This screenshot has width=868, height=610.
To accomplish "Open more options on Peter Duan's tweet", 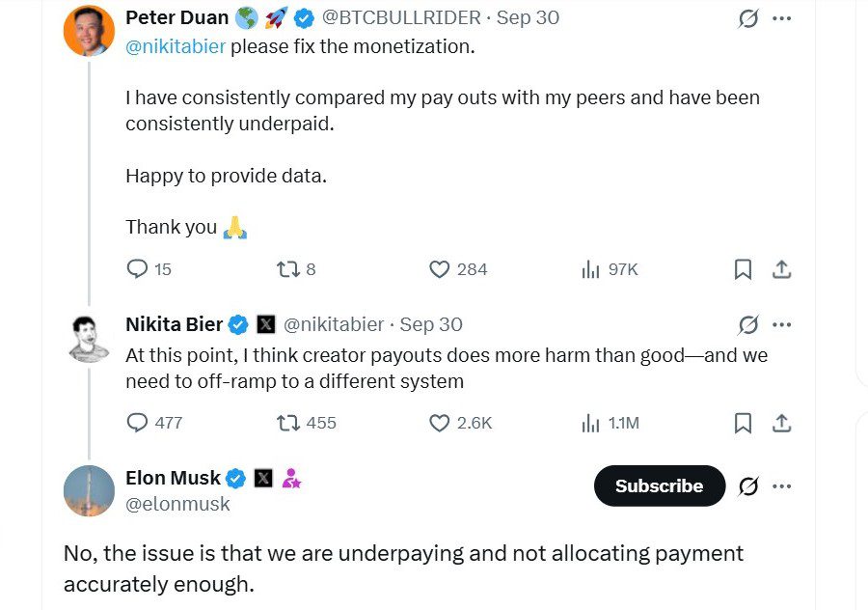I will click(782, 18).
